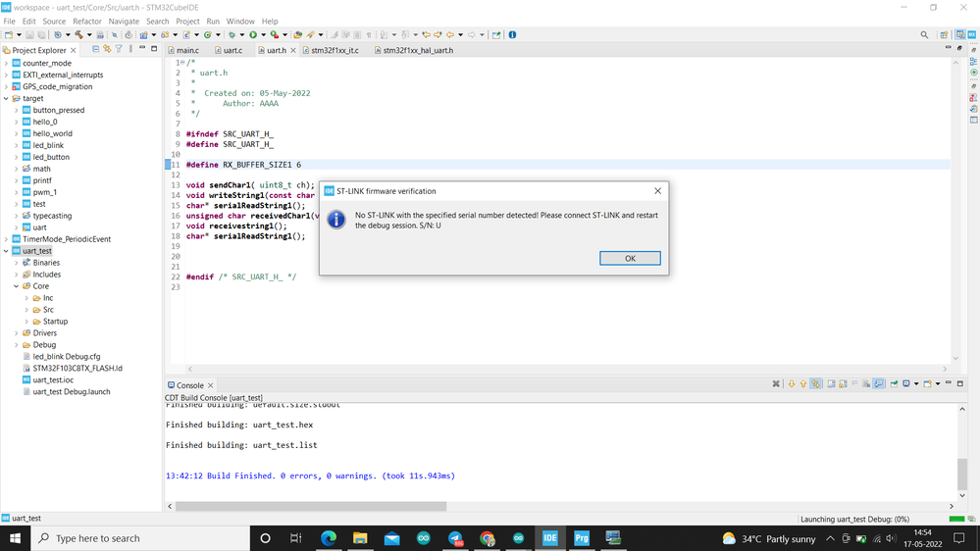Open Chrome from the taskbar
980x551 pixels.
coord(487,538)
